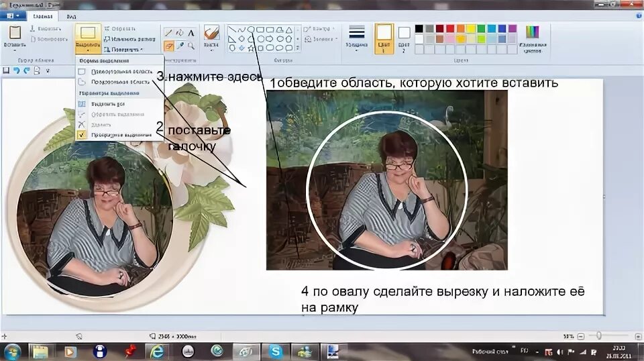Image resolution: width=644 pixels, height=361 pixels.
Task: Select the Text tool letter A
Action: tap(191, 34)
